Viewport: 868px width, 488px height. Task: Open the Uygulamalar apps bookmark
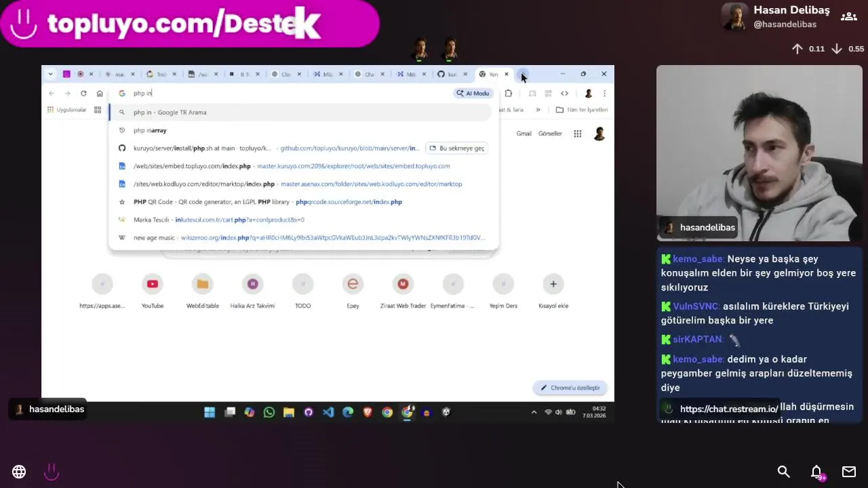click(x=66, y=110)
